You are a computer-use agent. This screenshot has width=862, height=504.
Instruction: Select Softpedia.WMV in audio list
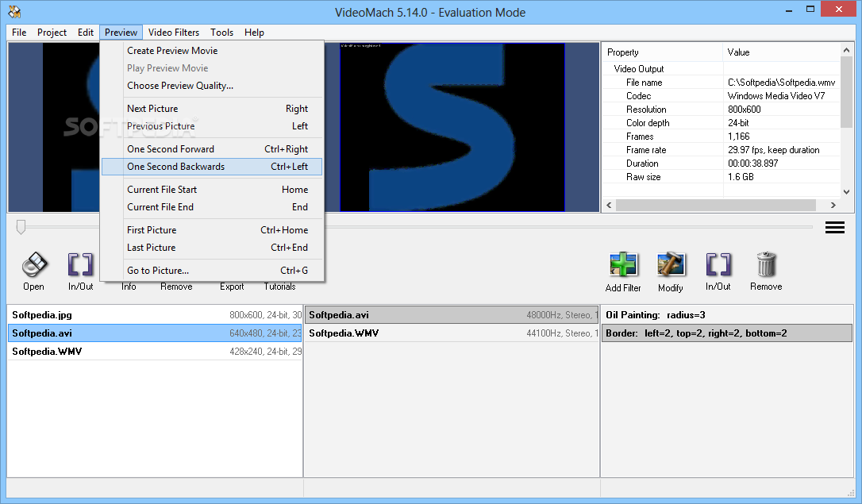click(452, 333)
